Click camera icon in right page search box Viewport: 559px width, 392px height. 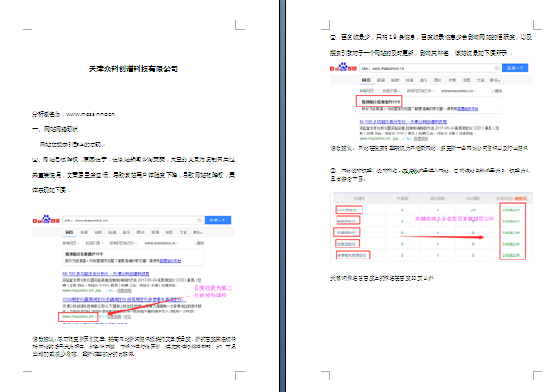click(497, 68)
